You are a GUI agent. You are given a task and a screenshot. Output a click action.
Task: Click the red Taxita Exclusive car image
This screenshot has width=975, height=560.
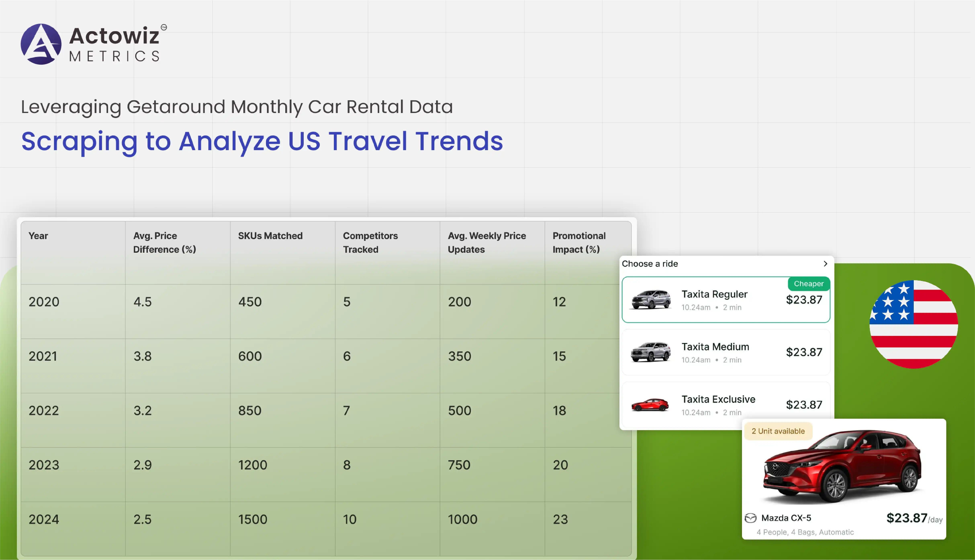click(x=650, y=405)
